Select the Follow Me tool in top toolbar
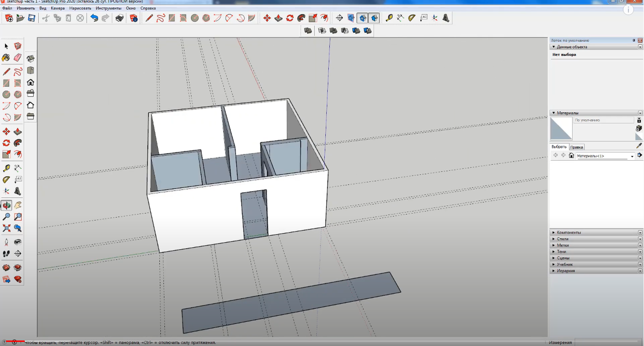 pyautogui.click(x=301, y=18)
